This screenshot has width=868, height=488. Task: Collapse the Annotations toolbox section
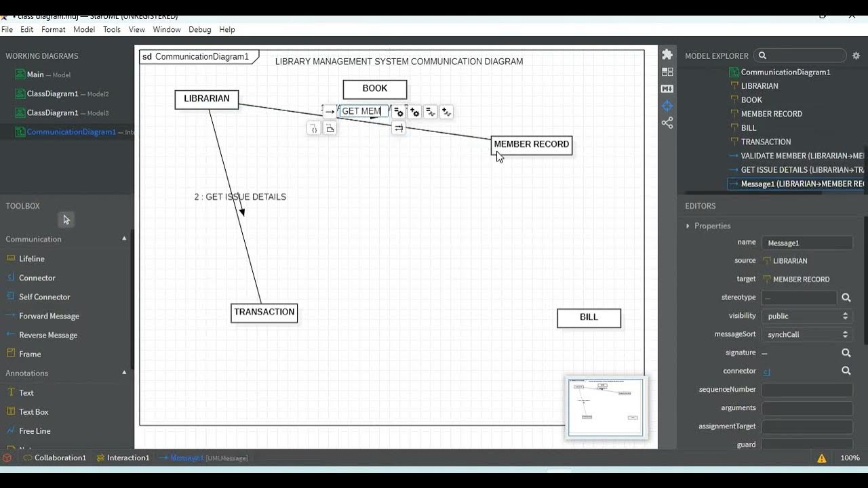point(124,373)
